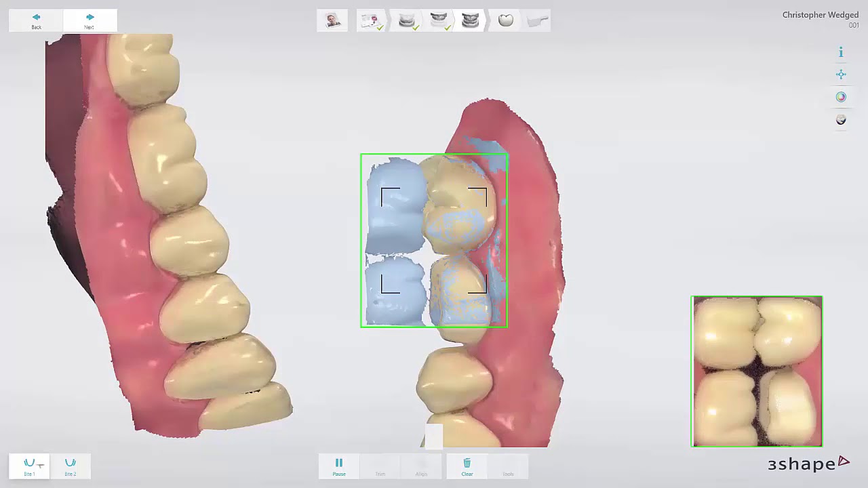Click the Align tool
The height and width of the screenshot is (488, 868).
tap(421, 466)
